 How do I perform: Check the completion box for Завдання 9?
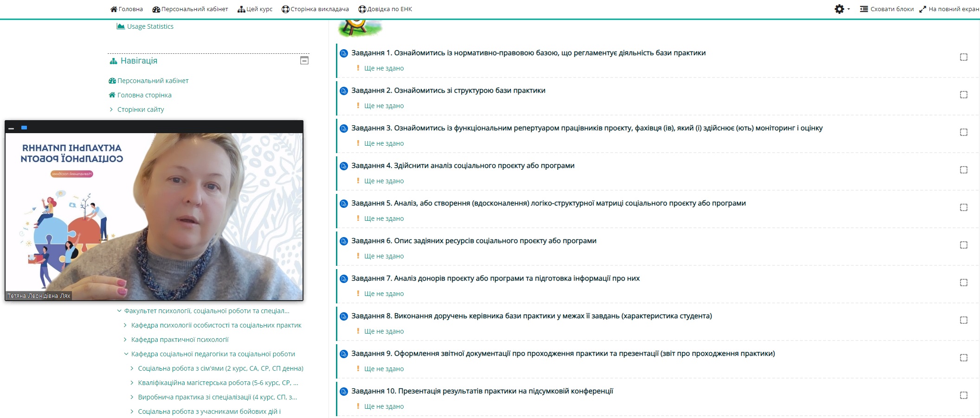pyautogui.click(x=963, y=358)
